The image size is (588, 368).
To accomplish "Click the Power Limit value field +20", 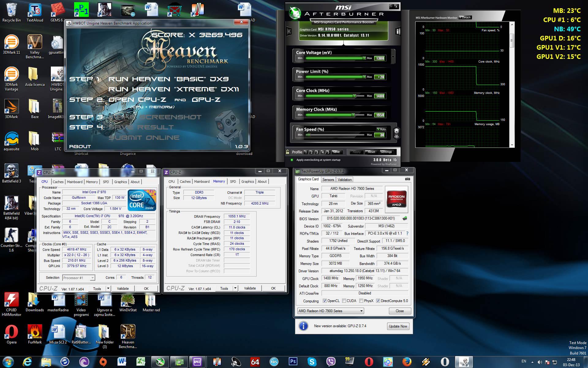I will 380,77.
